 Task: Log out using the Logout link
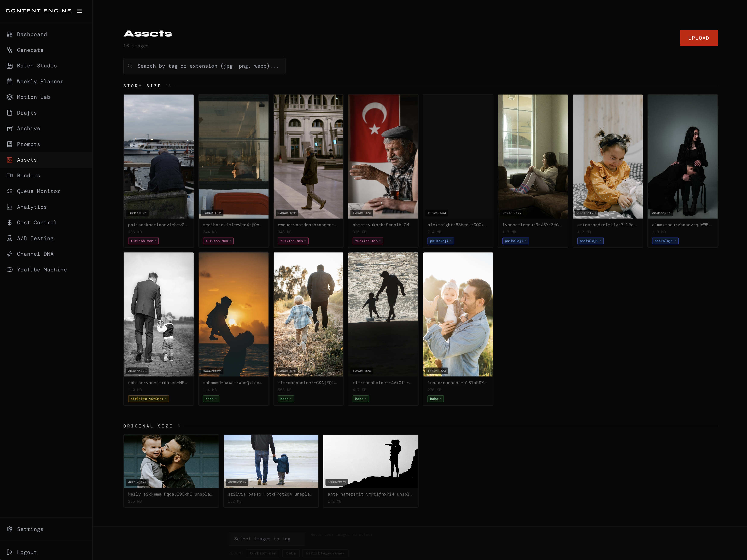27,552
